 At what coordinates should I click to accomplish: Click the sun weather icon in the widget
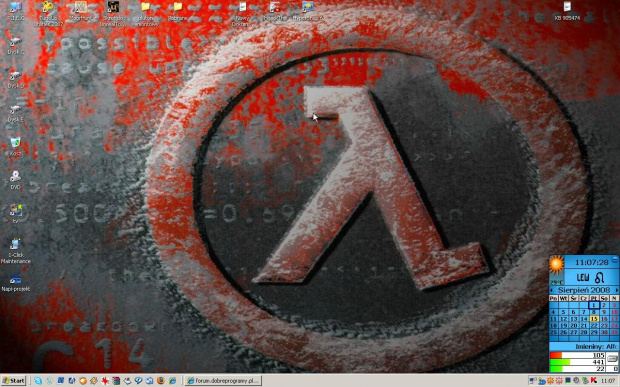(x=556, y=265)
